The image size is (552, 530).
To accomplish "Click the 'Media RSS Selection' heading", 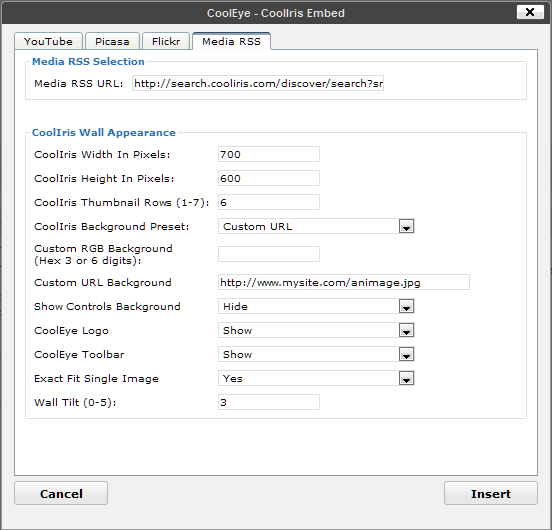I will pos(88,62).
